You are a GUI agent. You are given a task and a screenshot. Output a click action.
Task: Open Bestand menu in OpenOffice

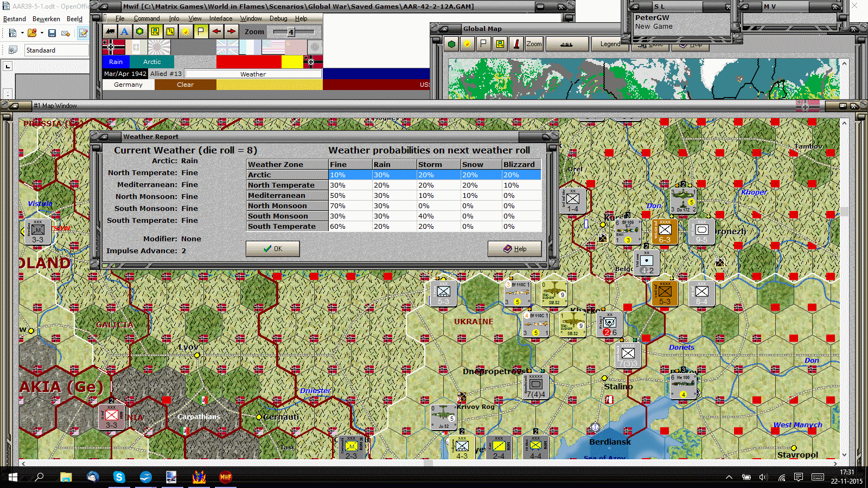coord(15,19)
